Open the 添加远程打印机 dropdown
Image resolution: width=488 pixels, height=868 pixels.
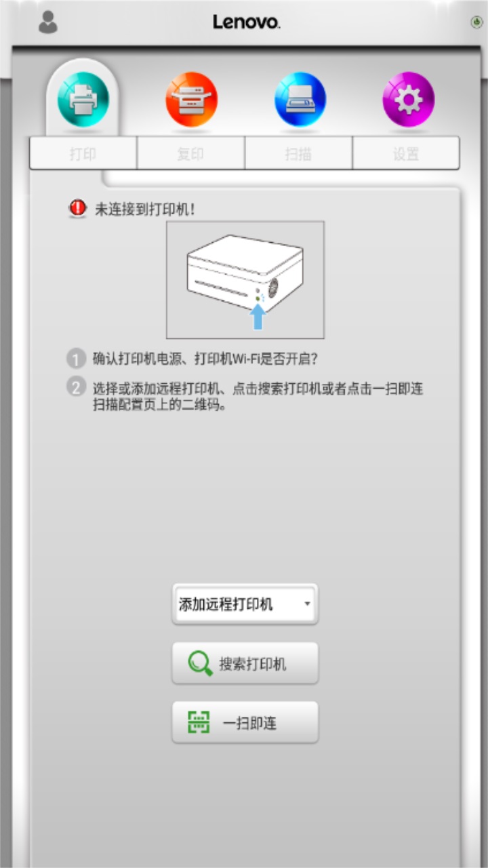(x=245, y=604)
